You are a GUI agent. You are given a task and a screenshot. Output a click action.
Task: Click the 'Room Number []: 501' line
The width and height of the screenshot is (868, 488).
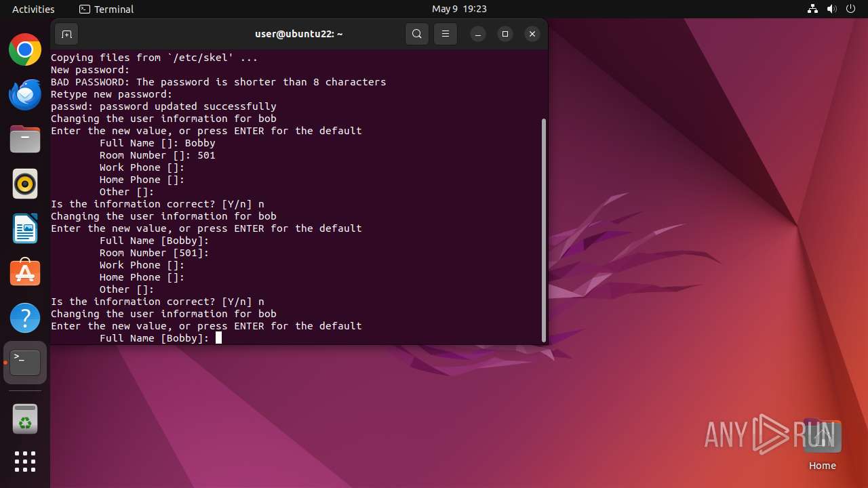pos(157,155)
